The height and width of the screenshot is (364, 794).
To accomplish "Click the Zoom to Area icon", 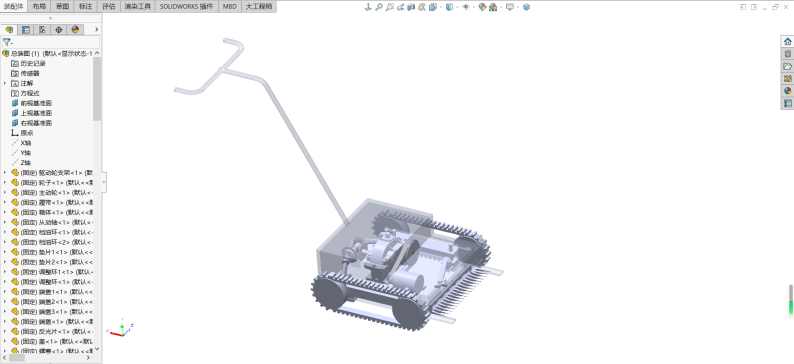I will 389,7.
